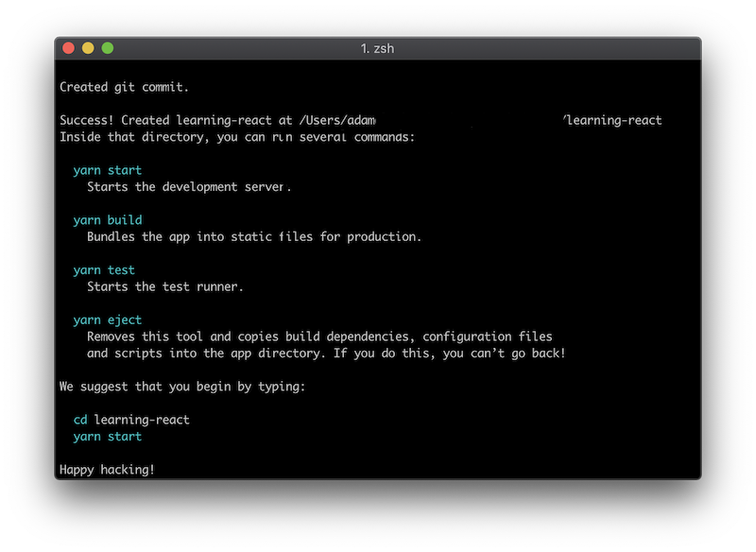
Task: Click 'Starts the test runner.' description
Action: pos(164,286)
